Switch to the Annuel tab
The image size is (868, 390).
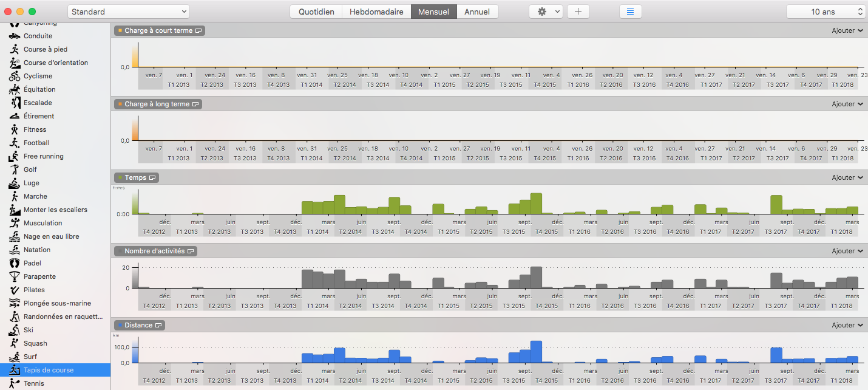(477, 12)
